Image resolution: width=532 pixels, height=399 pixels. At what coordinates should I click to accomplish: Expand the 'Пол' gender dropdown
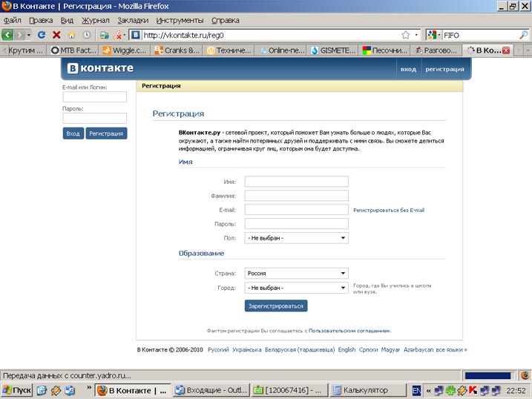[297, 238]
